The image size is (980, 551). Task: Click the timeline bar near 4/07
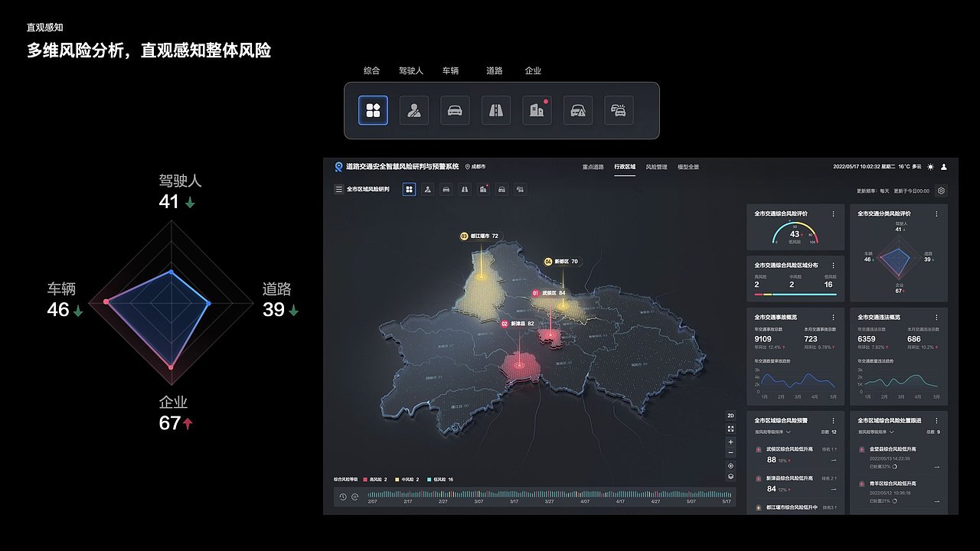pyautogui.click(x=585, y=494)
